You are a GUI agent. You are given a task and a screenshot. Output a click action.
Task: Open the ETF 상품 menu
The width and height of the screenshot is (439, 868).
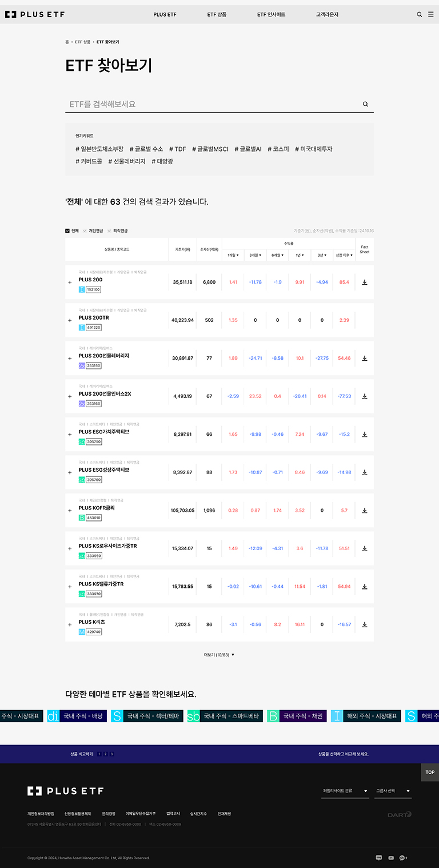[216, 14]
